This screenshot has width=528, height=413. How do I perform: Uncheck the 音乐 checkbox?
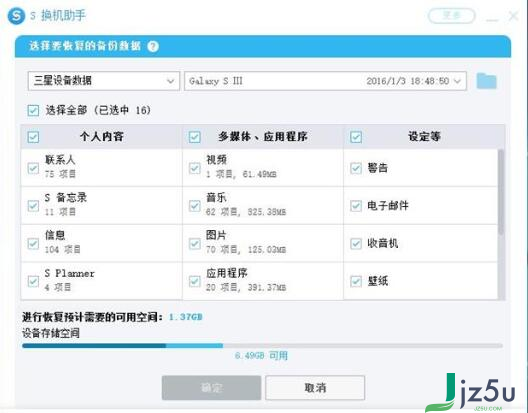(195, 205)
